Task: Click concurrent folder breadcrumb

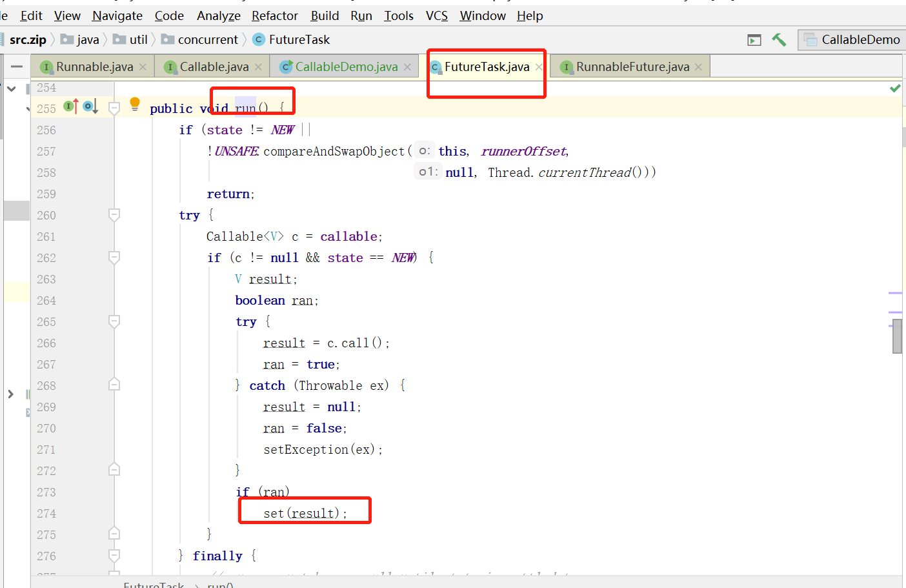Action: pyautogui.click(x=200, y=39)
